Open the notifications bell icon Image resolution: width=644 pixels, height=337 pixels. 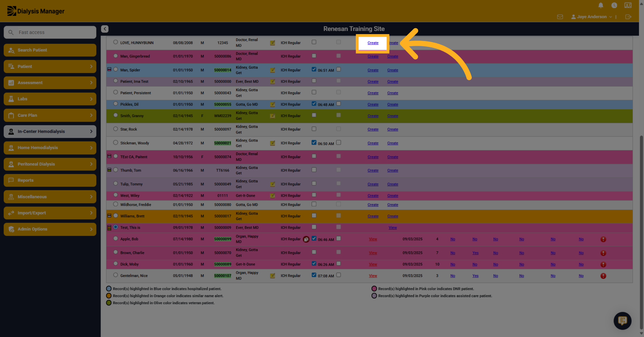tap(601, 5)
